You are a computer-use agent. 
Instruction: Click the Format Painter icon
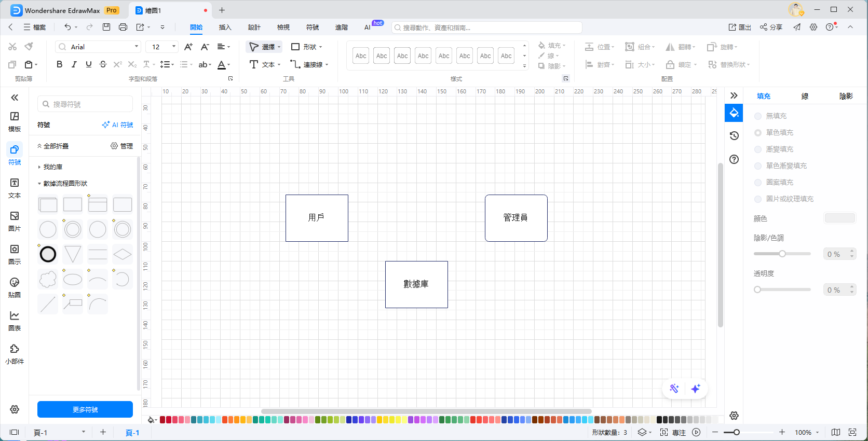click(29, 47)
